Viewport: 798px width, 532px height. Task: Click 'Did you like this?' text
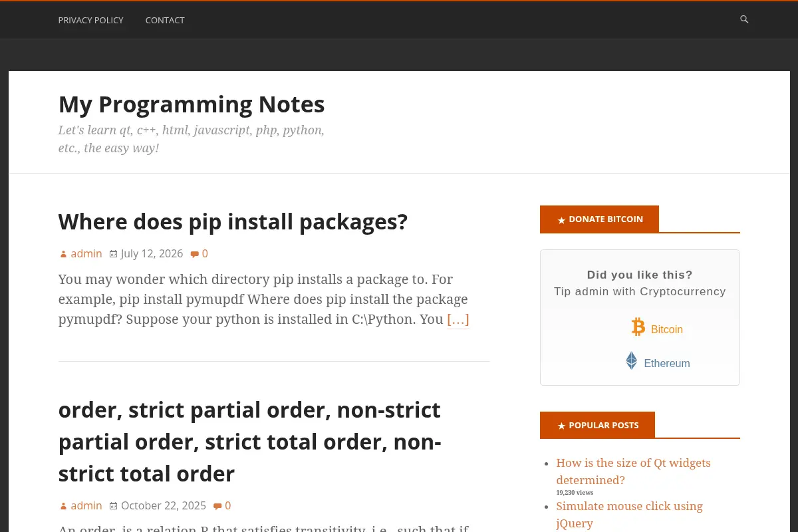pos(640,275)
